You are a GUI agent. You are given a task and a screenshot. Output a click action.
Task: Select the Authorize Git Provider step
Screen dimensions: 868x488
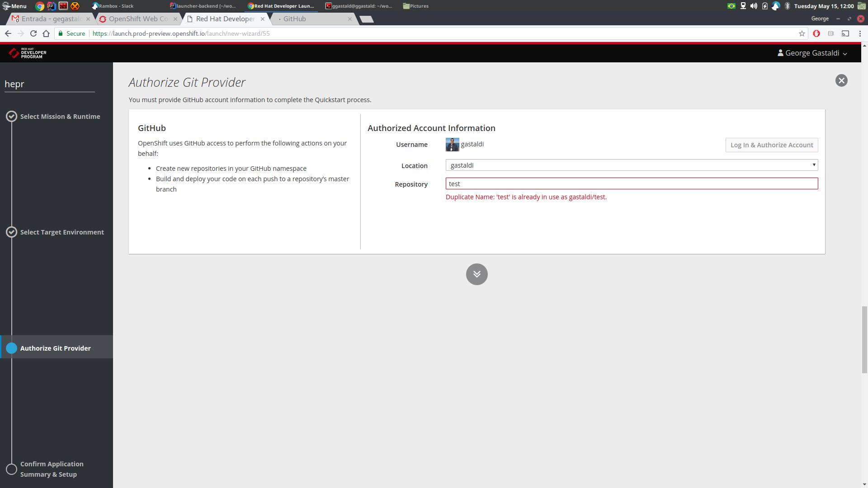point(55,348)
